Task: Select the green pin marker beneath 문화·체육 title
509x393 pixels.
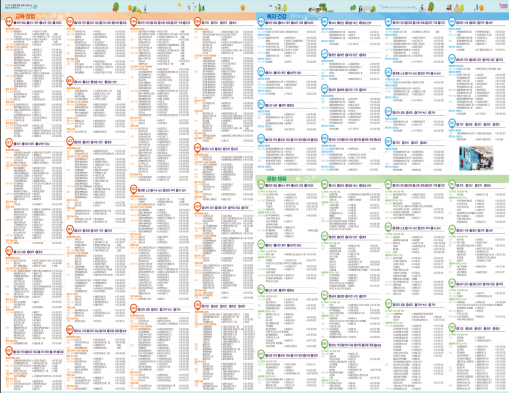Action: pyautogui.click(x=261, y=185)
